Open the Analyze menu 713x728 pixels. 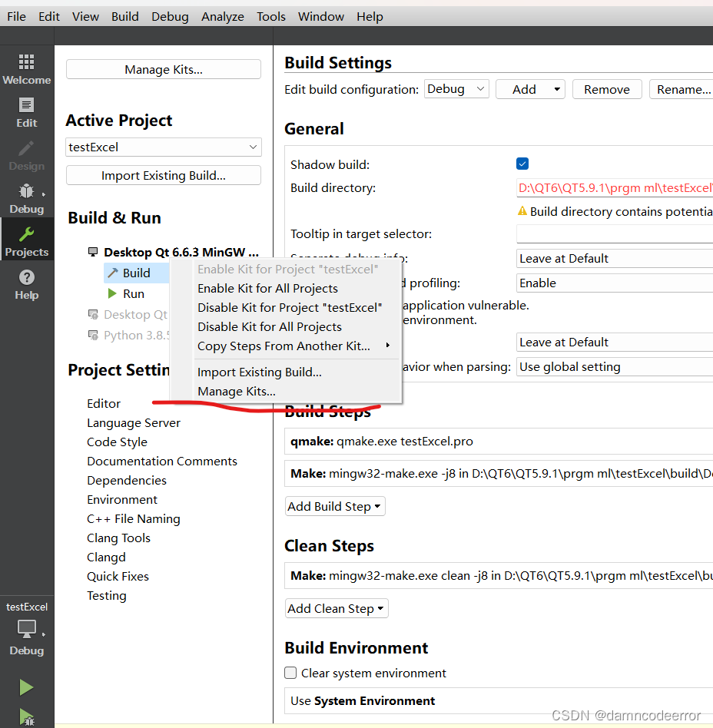point(223,17)
